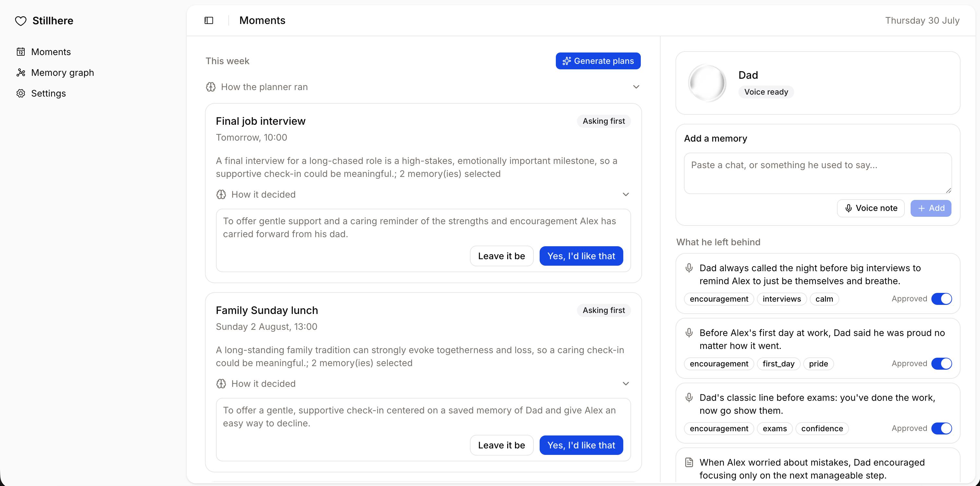
Task: Click Dad's avatar circle
Action: click(707, 83)
